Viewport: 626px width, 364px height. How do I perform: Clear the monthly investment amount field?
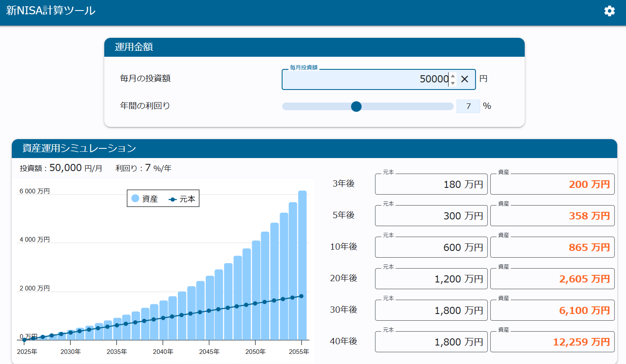tap(465, 79)
